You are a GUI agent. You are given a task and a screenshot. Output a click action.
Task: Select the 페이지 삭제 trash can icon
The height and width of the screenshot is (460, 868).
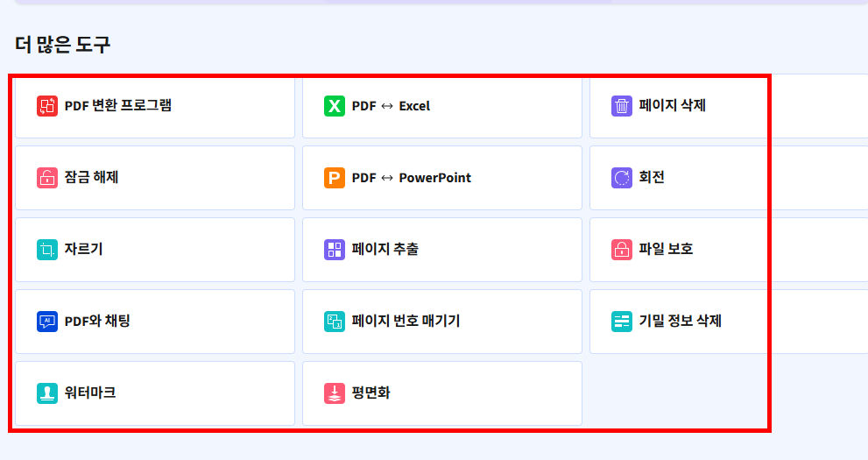tap(622, 106)
